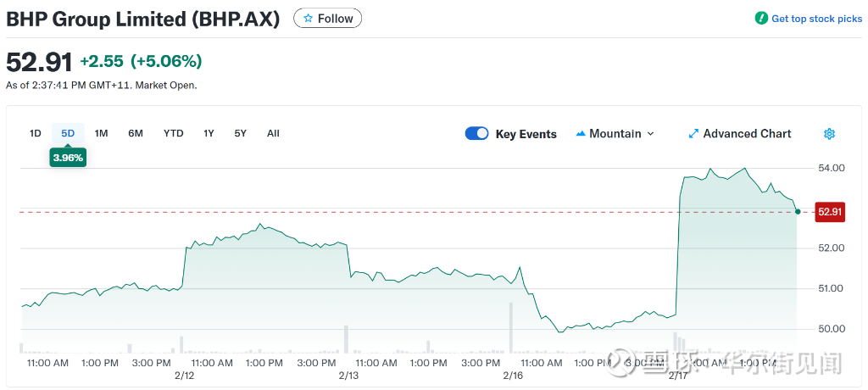The image size is (868, 390).
Task: Click the chart settings gear icon
Action: [829, 134]
